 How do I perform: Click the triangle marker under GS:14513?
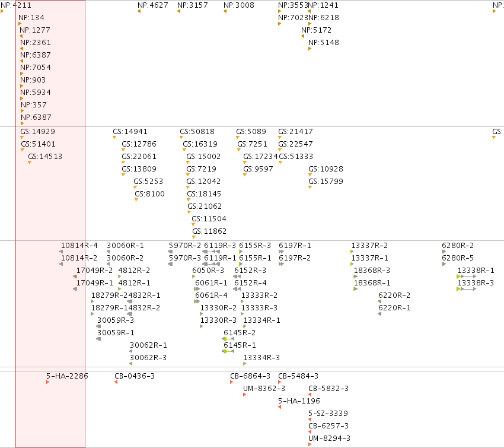coord(30,163)
